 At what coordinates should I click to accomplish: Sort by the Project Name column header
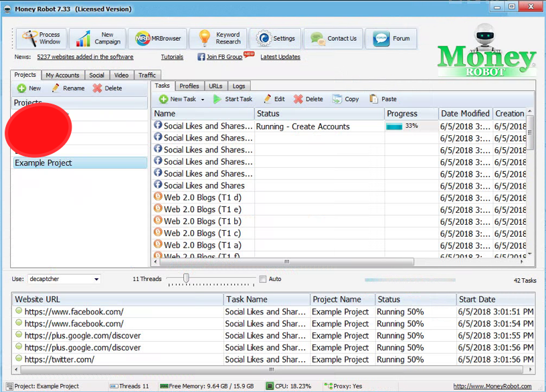[x=343, y=300]
